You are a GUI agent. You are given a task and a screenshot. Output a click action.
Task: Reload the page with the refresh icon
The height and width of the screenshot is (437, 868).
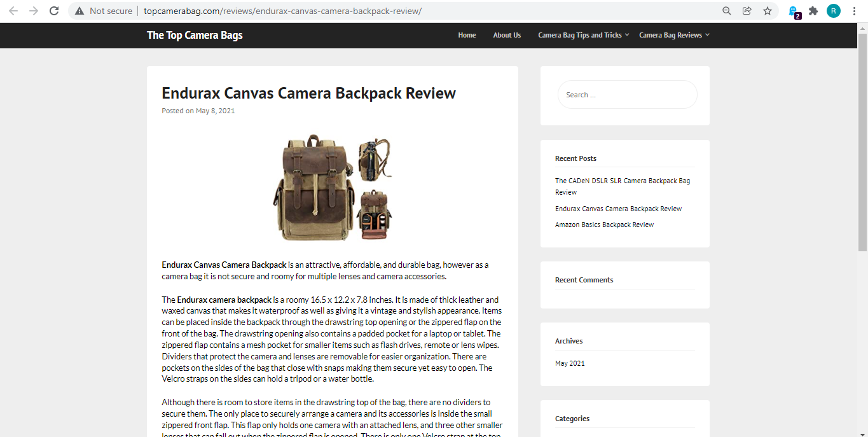55,11
